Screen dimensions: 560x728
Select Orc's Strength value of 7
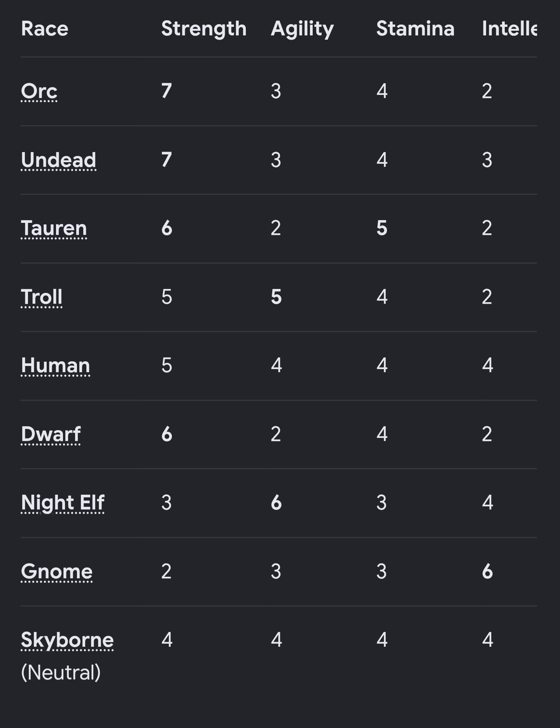pyautogui.click(x=166, y=91)
